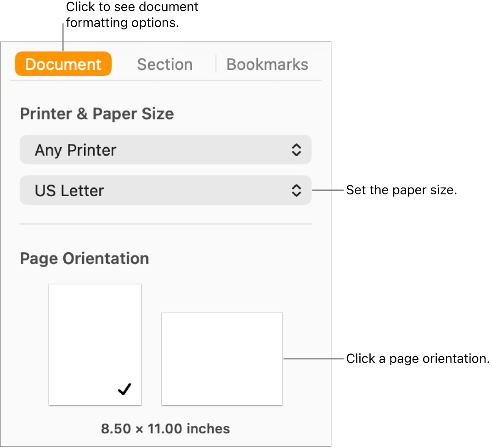Click the separator line below the paper size
This screenshot has width=492, height=448.
coord(165,224)
